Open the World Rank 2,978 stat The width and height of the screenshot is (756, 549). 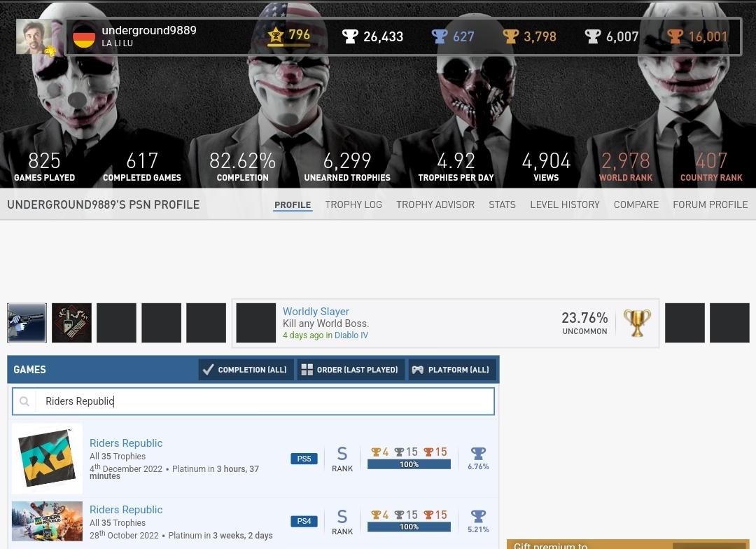coord(626,167)
